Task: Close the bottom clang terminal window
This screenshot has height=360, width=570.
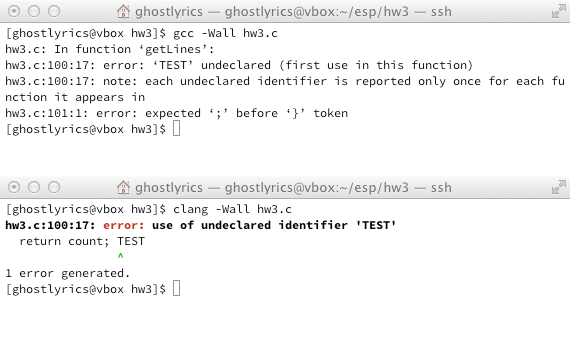Action: 14,187
